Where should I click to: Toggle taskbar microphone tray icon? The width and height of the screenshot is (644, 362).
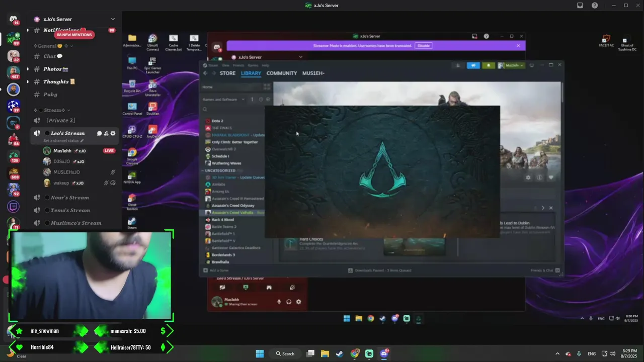(579, 353)
